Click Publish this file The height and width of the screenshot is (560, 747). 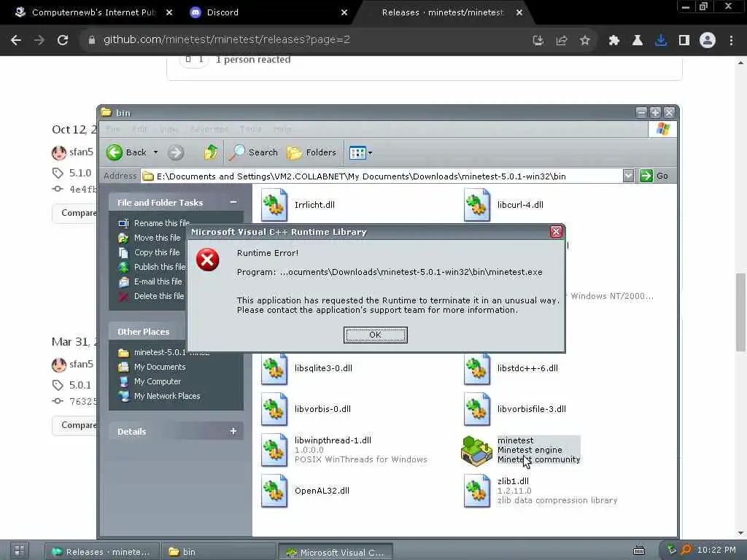click(x=160, y=267)
